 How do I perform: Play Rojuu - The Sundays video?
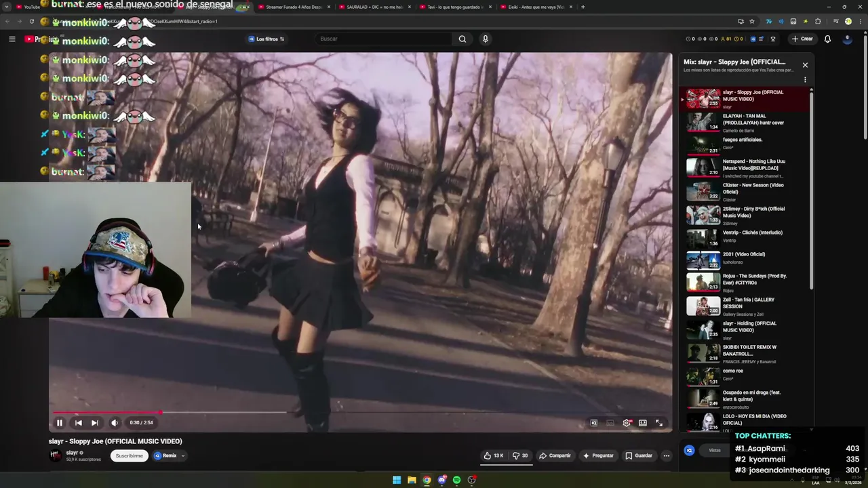(x=746, y=283)
